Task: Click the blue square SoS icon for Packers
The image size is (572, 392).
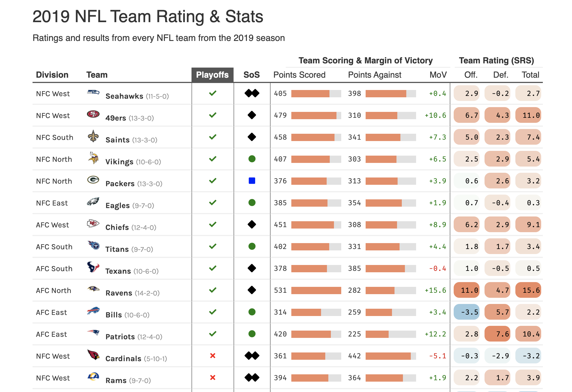Action: click(252, 181)
